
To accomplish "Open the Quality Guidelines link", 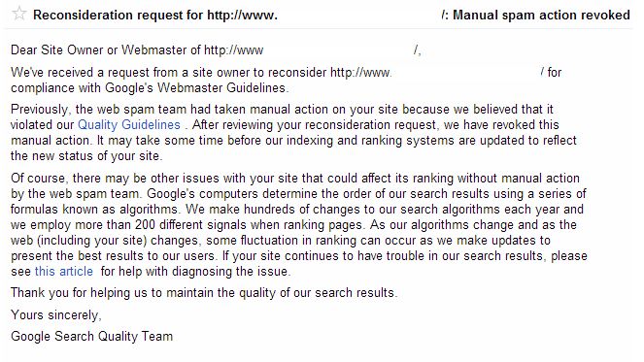I will (129, 124).
